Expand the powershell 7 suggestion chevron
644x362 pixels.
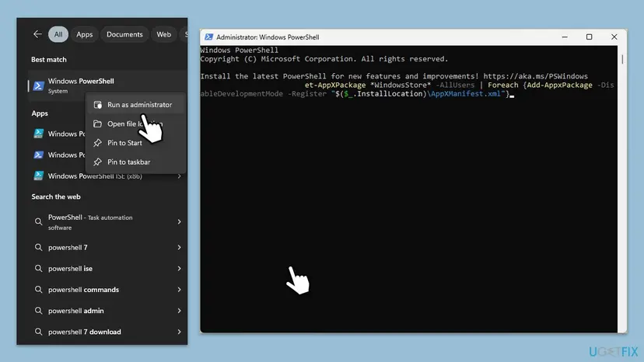180,248
